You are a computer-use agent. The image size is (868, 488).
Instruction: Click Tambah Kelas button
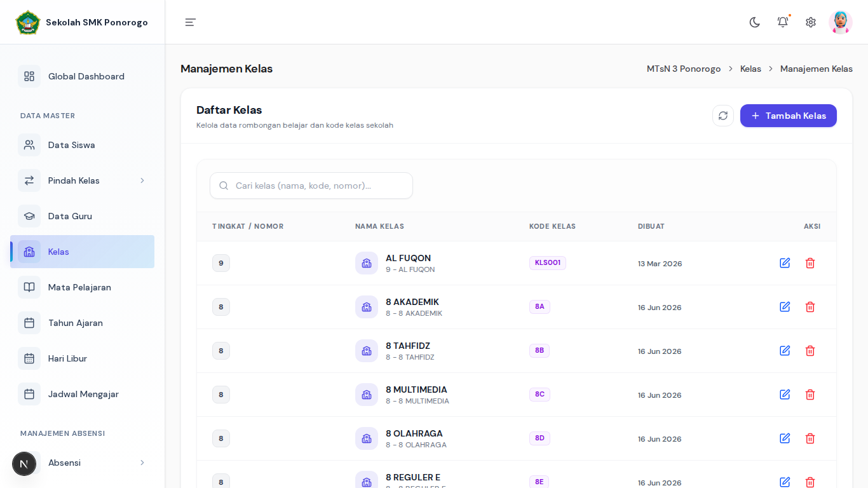click(789, 116)
